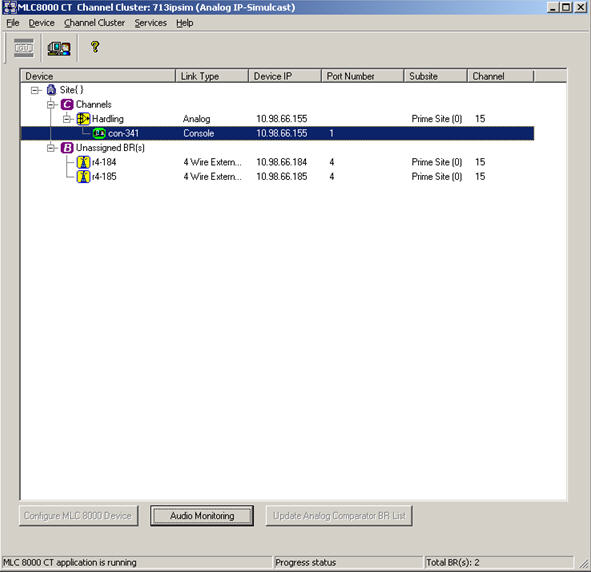The width and height of the screenshot is (591, 573).
Task: Open the Services menu
Action: click(x=150, y=23)
